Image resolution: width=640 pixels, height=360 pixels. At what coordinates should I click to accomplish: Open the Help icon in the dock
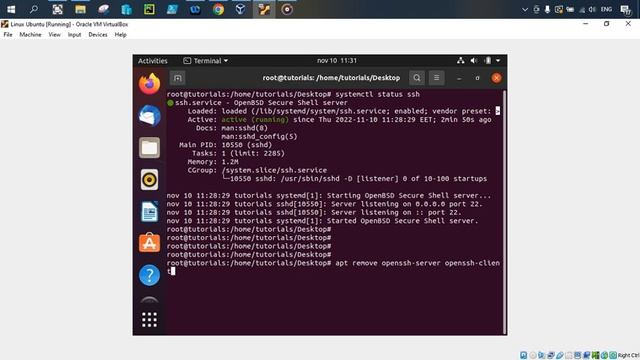pos(149,275)
